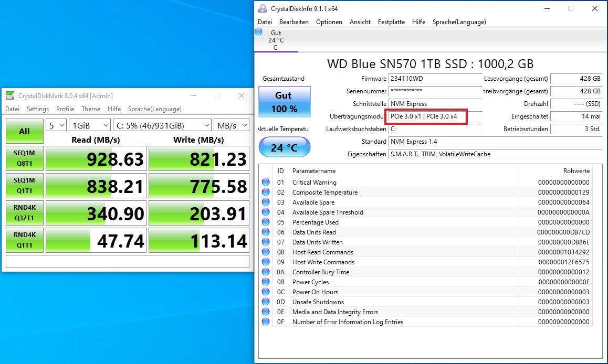Open Sprache(Language) menu in CrystalDiskInfo

pos(459,22)
